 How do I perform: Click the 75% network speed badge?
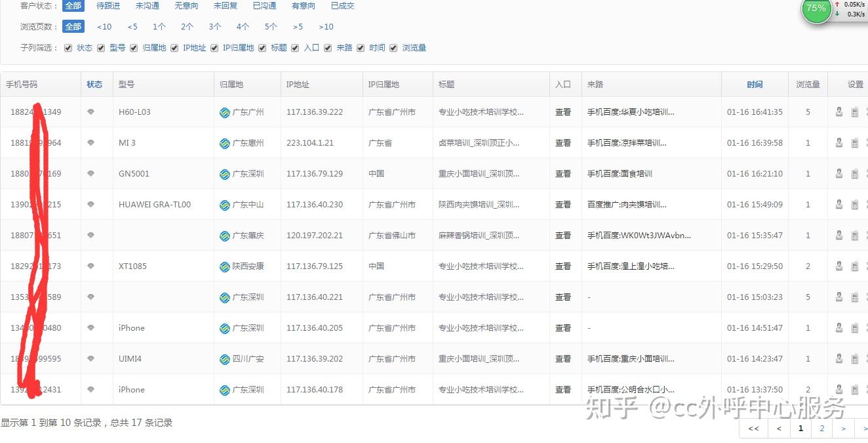tap(816, 11)
